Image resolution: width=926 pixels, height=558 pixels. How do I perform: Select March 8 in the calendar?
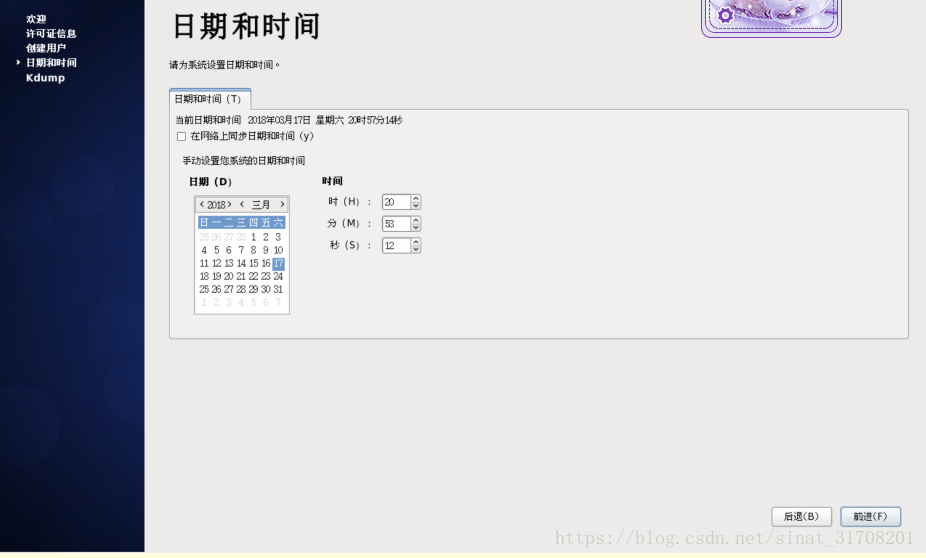(x=253, y=250)
